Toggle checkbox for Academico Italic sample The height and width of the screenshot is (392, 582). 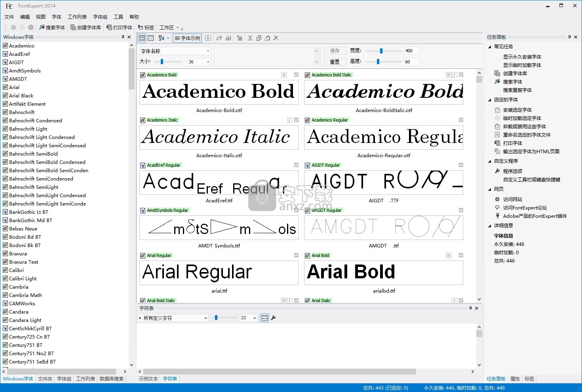click(x=296, y=120)
